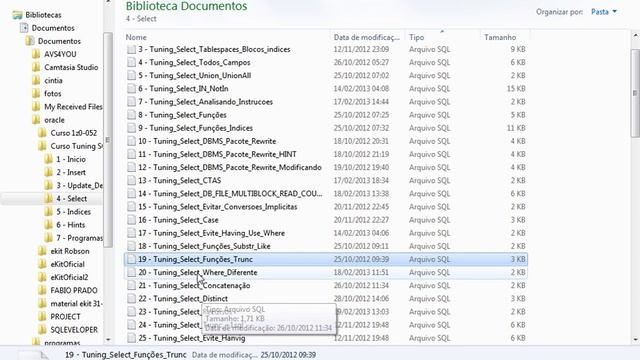Click file icon of 13 - Tuning_Select_CTAS

[131, 180]
